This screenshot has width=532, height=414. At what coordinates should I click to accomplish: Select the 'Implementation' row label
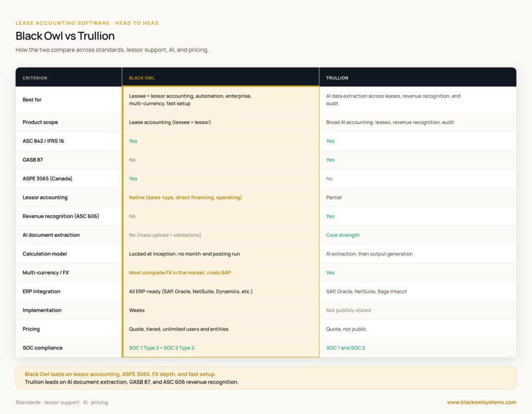pos(42,310)
